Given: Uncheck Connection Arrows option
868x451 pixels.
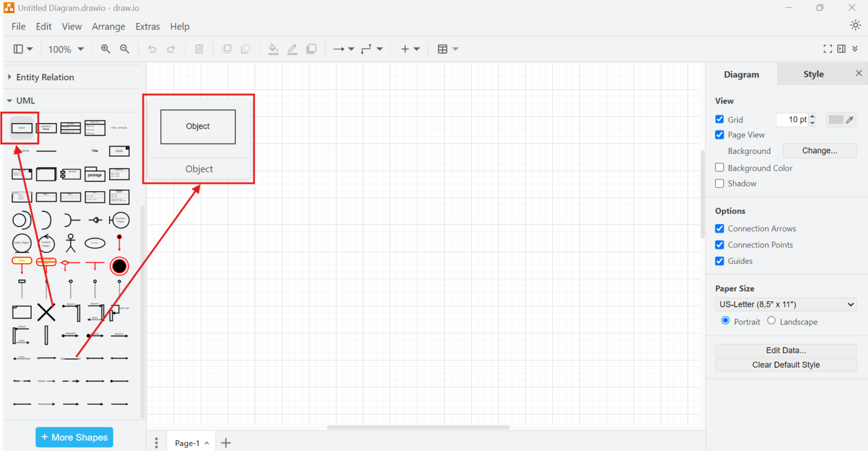Looking at the screenshot, I should 719,228.
